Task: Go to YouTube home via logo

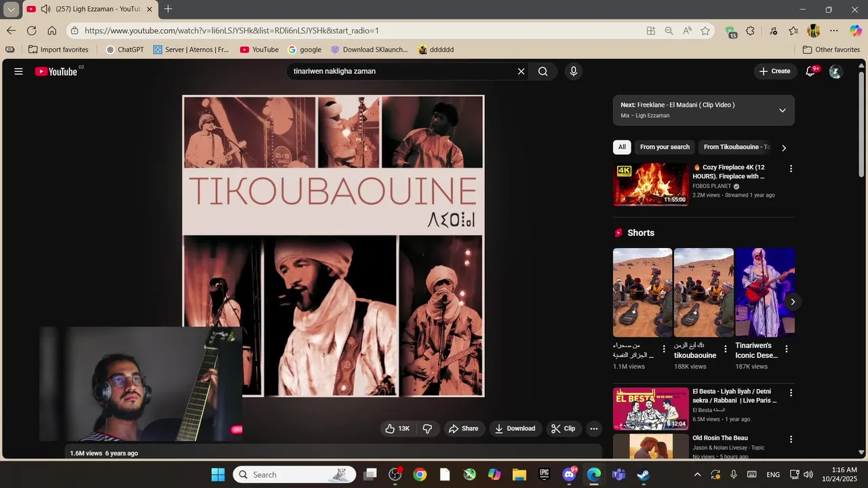Action: click(58, 71)
